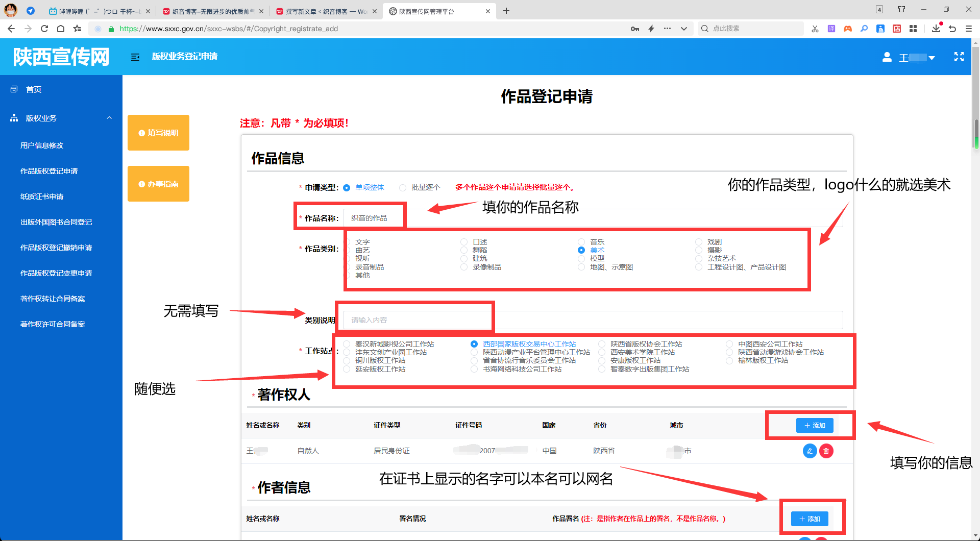Click the scissors screenshot tool icon
This screenshot has width=980, height=541.
pos(815,29)
